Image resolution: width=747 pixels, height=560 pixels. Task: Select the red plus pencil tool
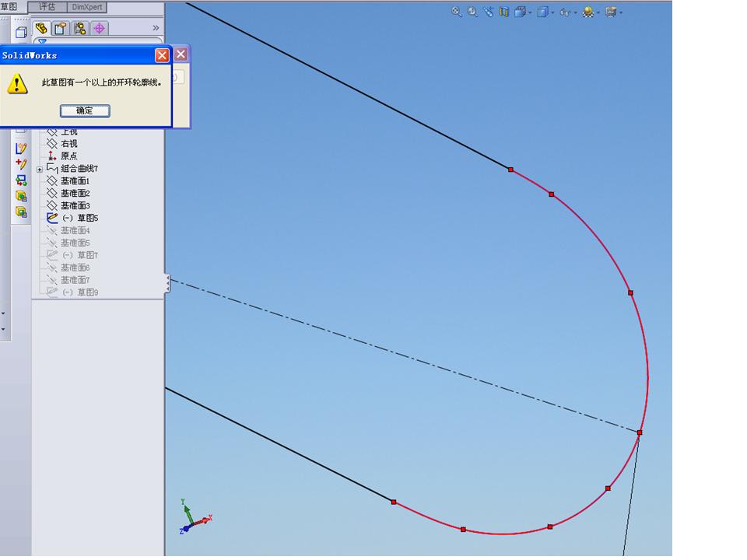[x=21, y=164]
